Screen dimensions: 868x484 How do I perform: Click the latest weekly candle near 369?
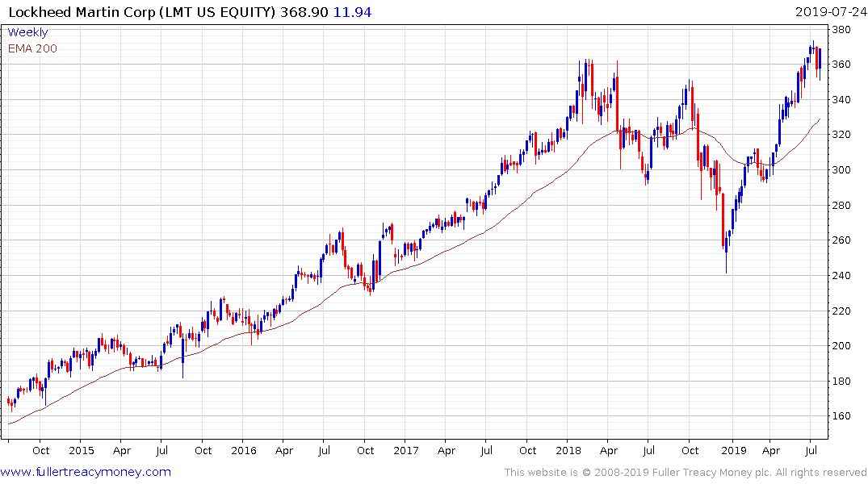click(x=820, y=64)
